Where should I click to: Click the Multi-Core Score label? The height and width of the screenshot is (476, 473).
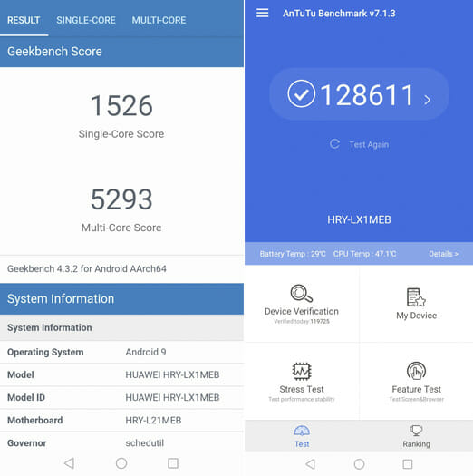point(121,228)
